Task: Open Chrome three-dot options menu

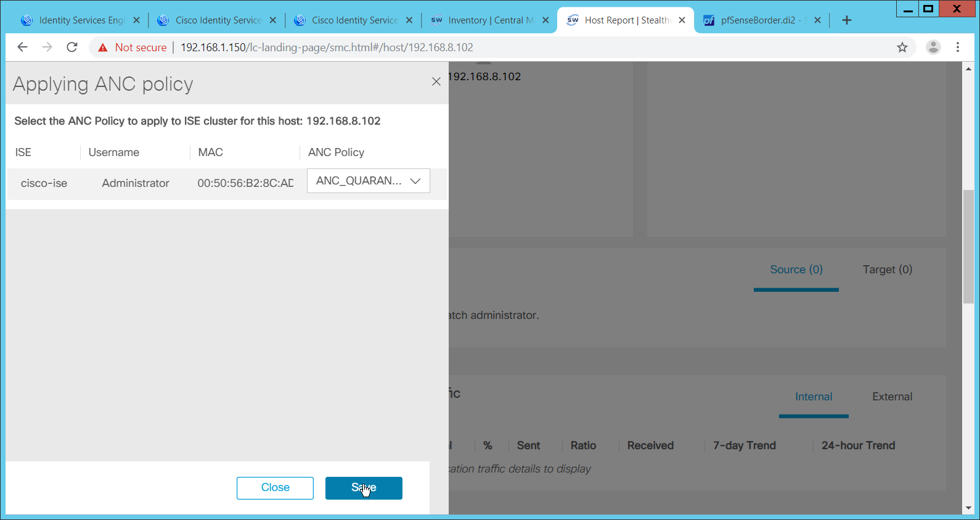Action: pos(958,47)
